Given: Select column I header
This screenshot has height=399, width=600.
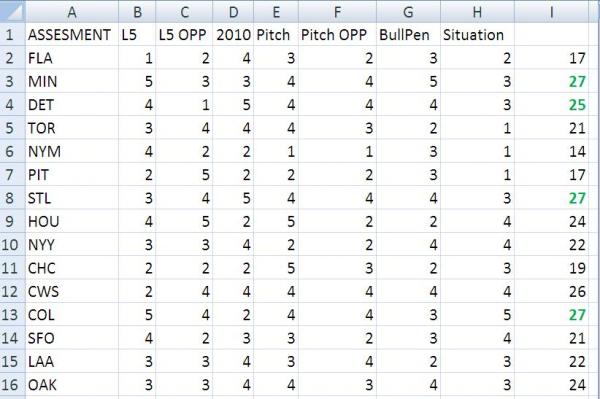Looking at the screenshot, I should pyautogui.click(x=551, y=11).
